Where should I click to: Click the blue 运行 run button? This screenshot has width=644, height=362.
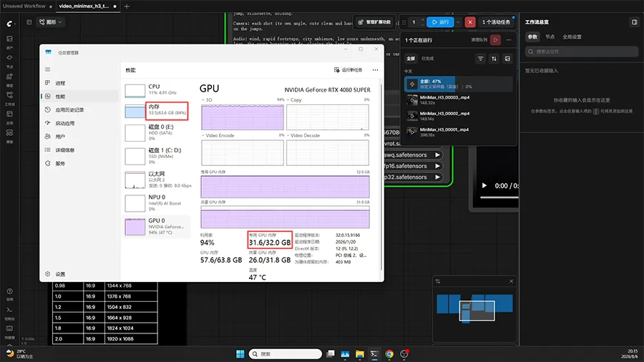point(440,22)
